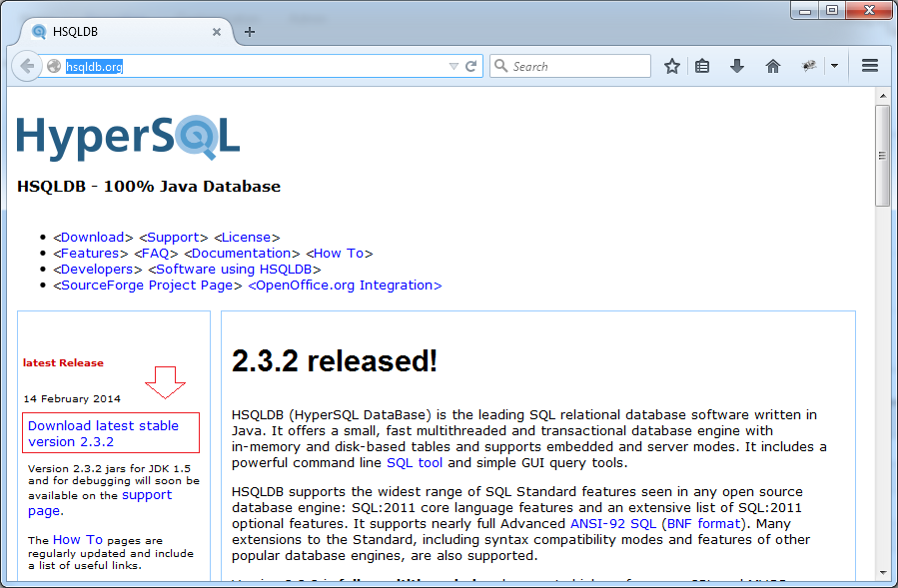The image size is (898, 588).
Task: Open SourceForge Project Page link
Action: pyautogui.click(x=147, y=286)
